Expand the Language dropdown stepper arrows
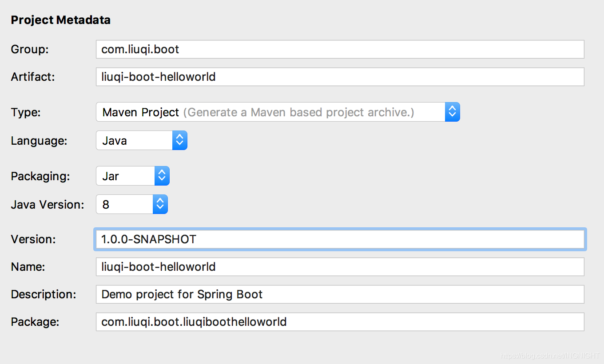The image size is (604, 364). [179, 141]
